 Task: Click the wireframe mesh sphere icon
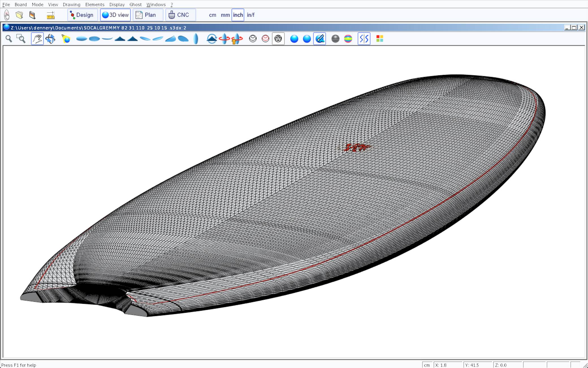[278, 39]
